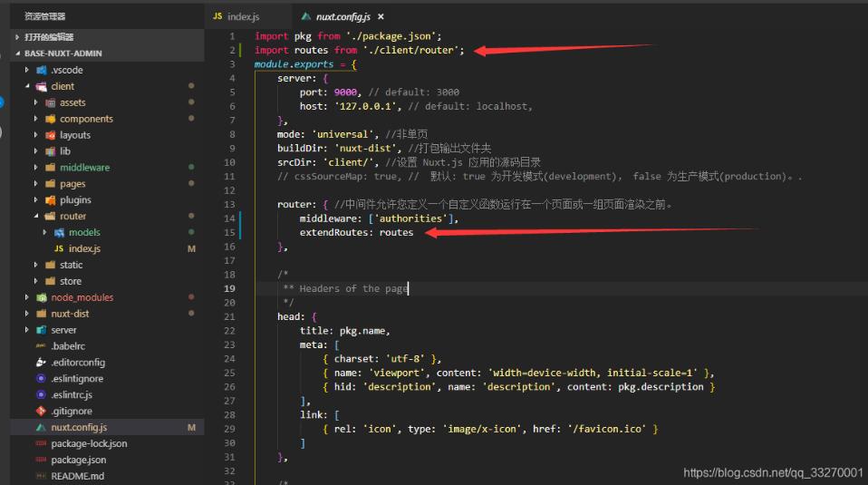Click the server folder icon
The height and width of the screenshot is (485, 868).
pos(42,329)
